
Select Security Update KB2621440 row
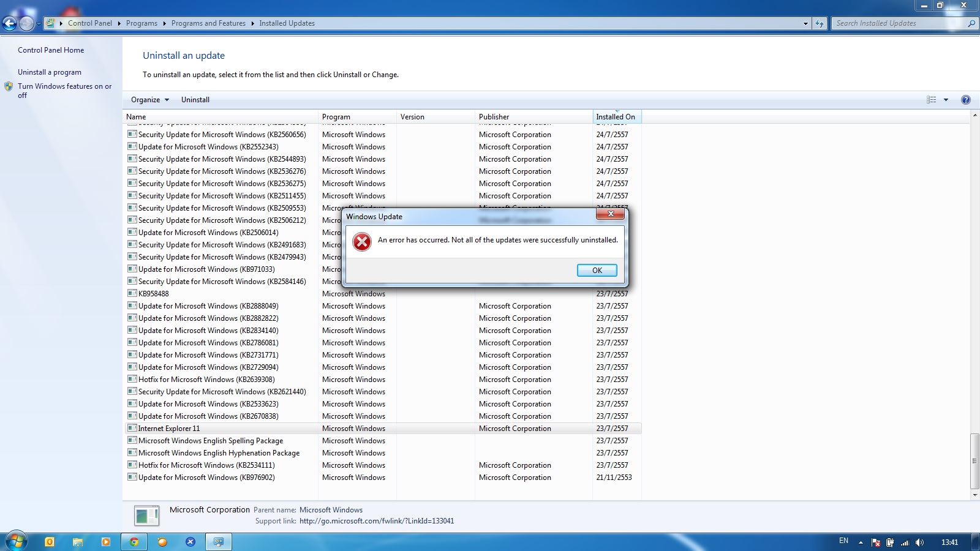click(x=383, y=392)
